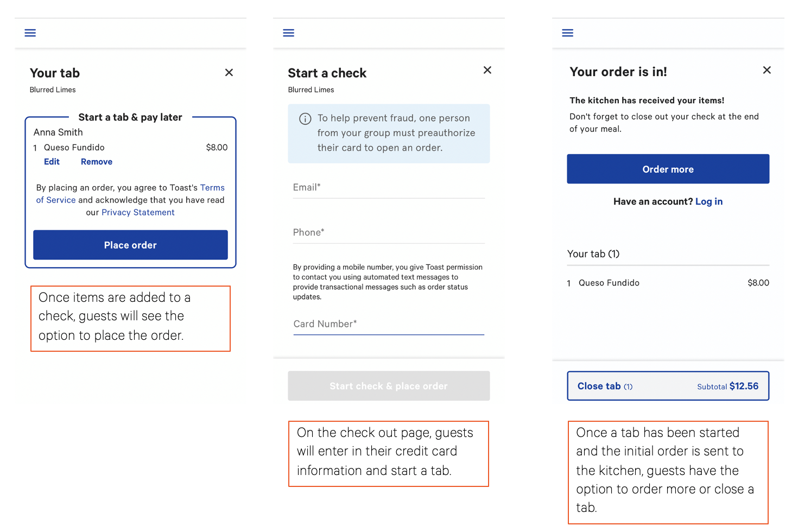View the Privacy Statement
This screenshot has height=532, width=798.
(138, 212)
